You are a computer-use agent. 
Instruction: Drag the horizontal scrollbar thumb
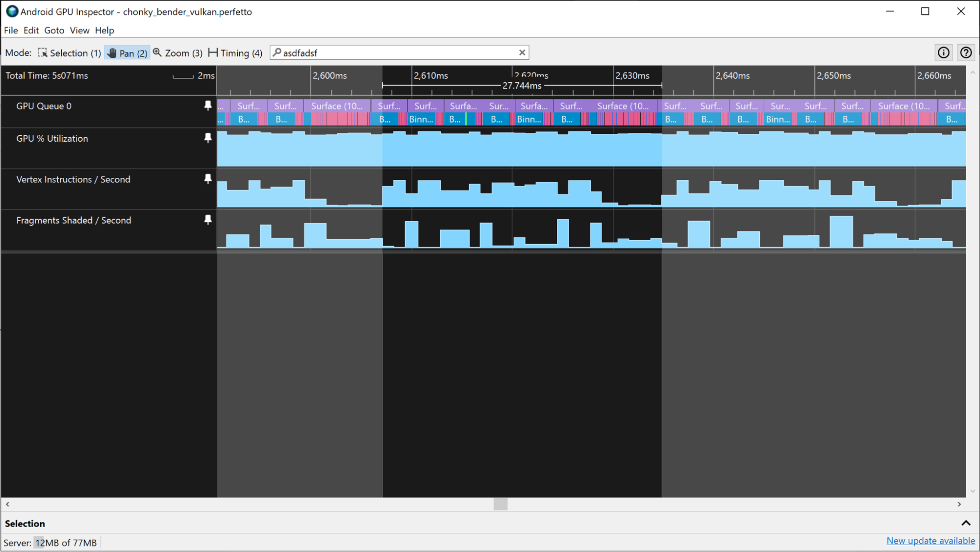coord(498,504)
